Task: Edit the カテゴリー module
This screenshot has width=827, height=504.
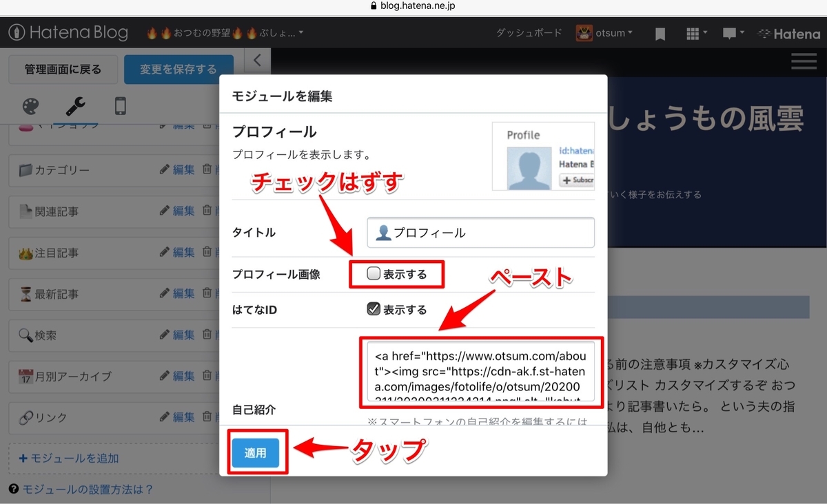Action: coord(177,170)
